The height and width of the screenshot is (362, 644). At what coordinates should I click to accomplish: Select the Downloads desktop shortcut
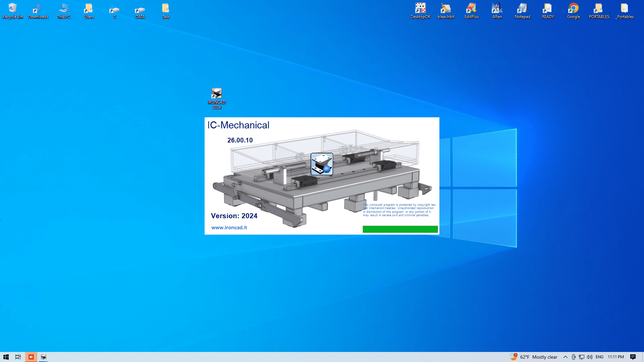tap(38, 11)
